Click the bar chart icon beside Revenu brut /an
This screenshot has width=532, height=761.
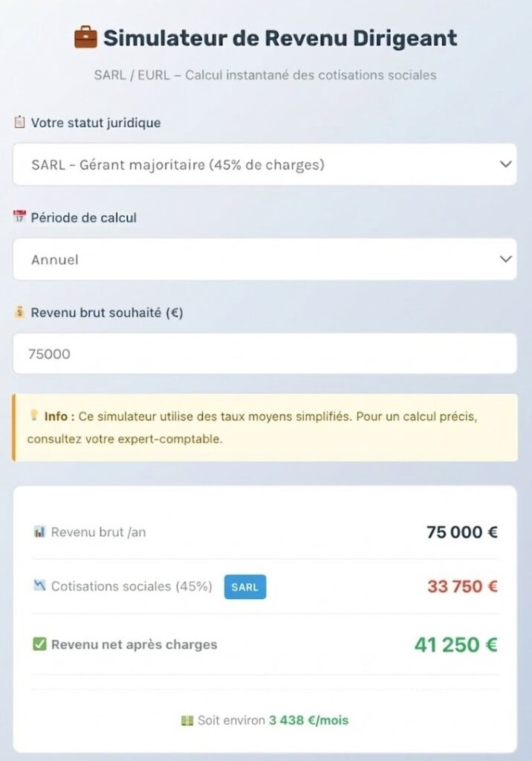tap(41, 531)
